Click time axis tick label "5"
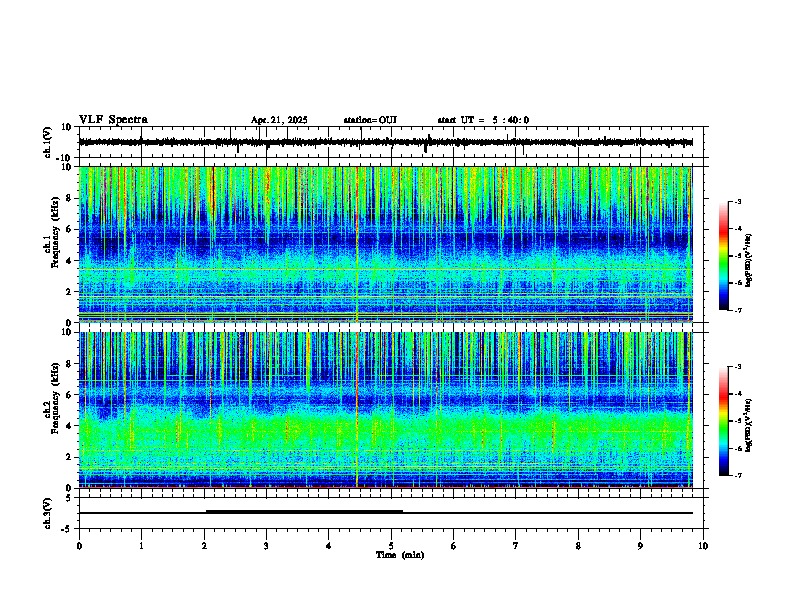 click(x=391, y=546)
